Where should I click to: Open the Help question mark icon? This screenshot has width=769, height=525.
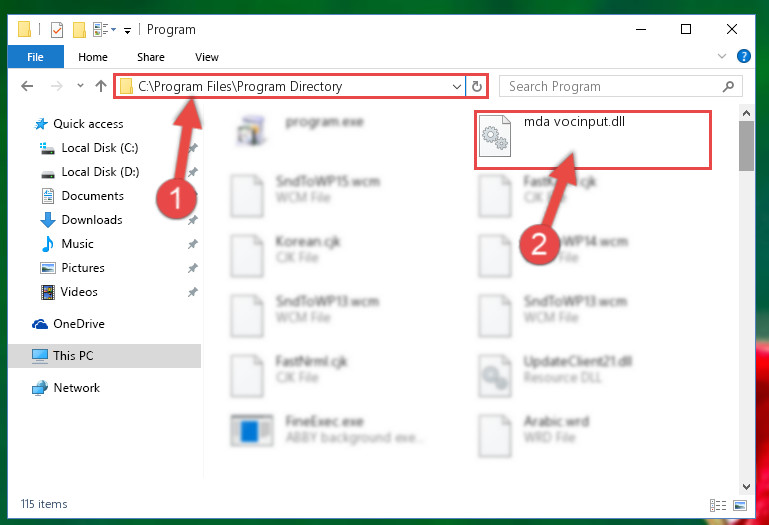click(743, 56)
